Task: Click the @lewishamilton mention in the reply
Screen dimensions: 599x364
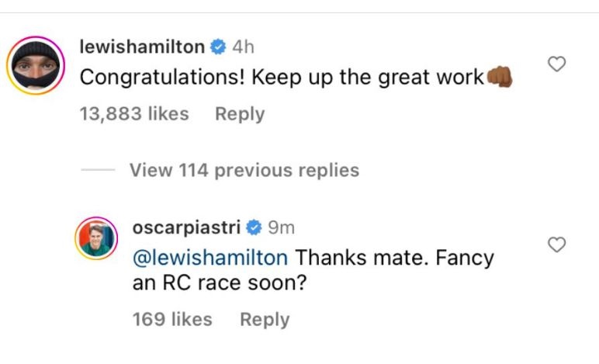Action: [x=209, y=257]
